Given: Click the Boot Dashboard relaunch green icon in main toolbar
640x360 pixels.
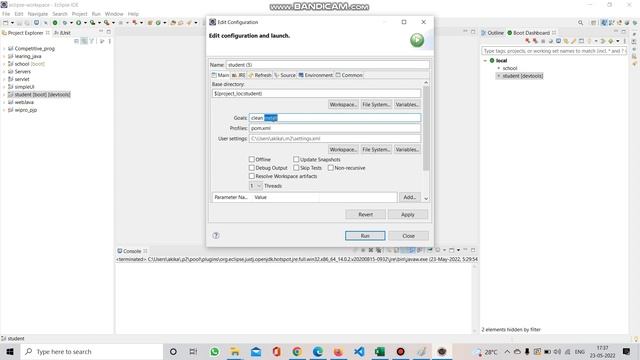Looking at the screenshot, I should point(55,23).
